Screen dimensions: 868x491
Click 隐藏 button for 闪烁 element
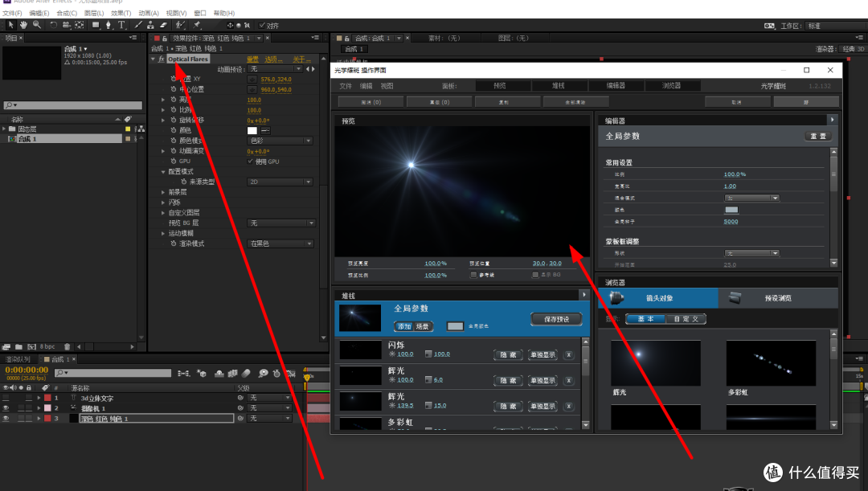coord(508,355)
